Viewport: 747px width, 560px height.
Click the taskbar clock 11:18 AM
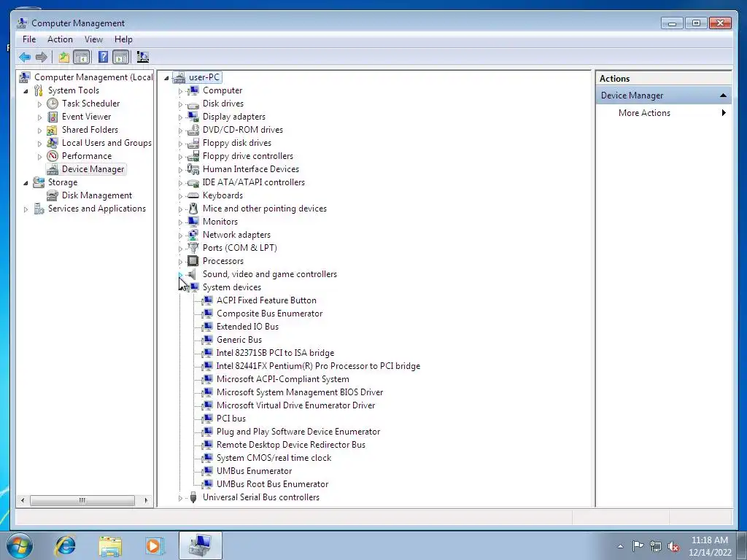(x=709, y=540)
